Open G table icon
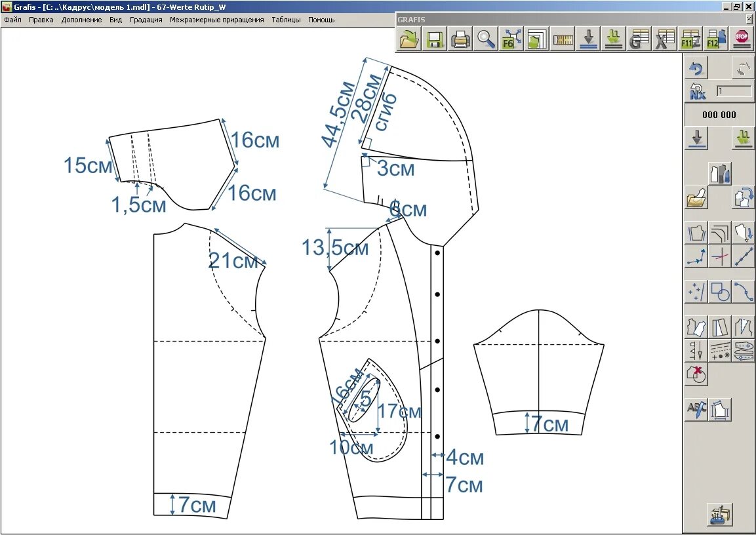 tap(639, 39)
